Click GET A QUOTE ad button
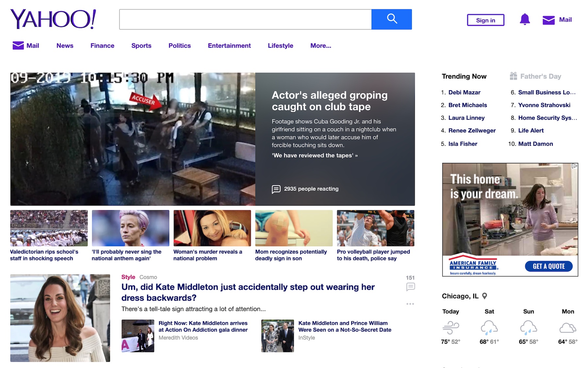The image size is (588, 368). click(x=549, y=266)
